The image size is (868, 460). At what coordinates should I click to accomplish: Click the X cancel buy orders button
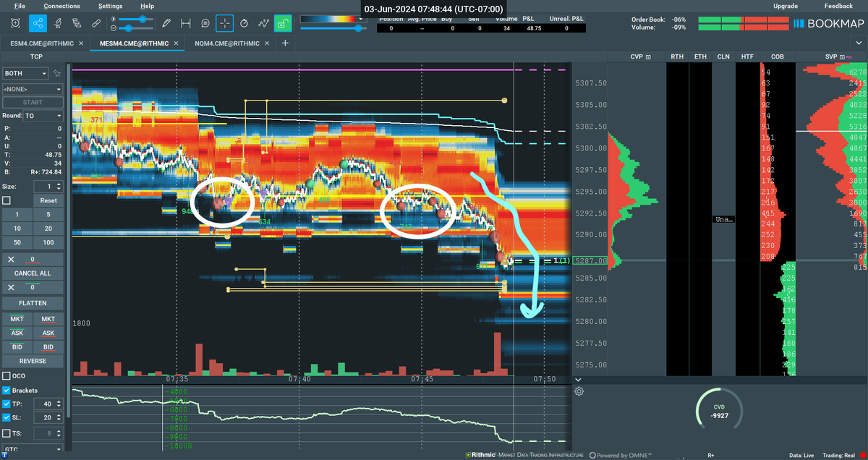point(10,259)
